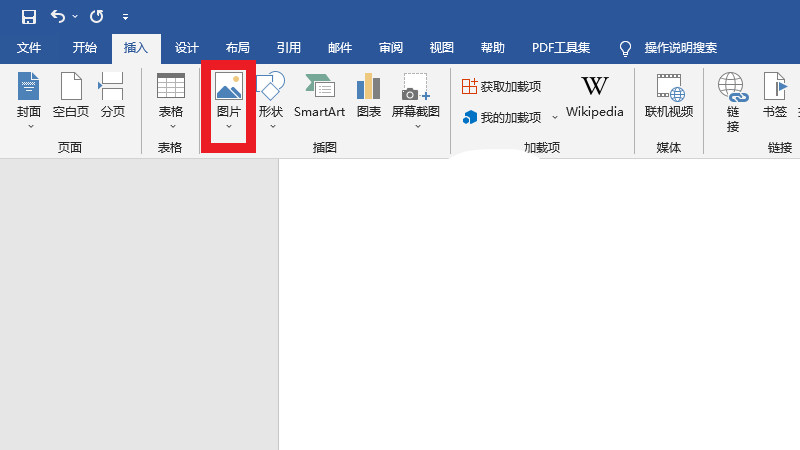This screenshot has width=800, height=450.
Task: Click My Add-ins (我的加载项) button
Action: [x=502, y=118]
